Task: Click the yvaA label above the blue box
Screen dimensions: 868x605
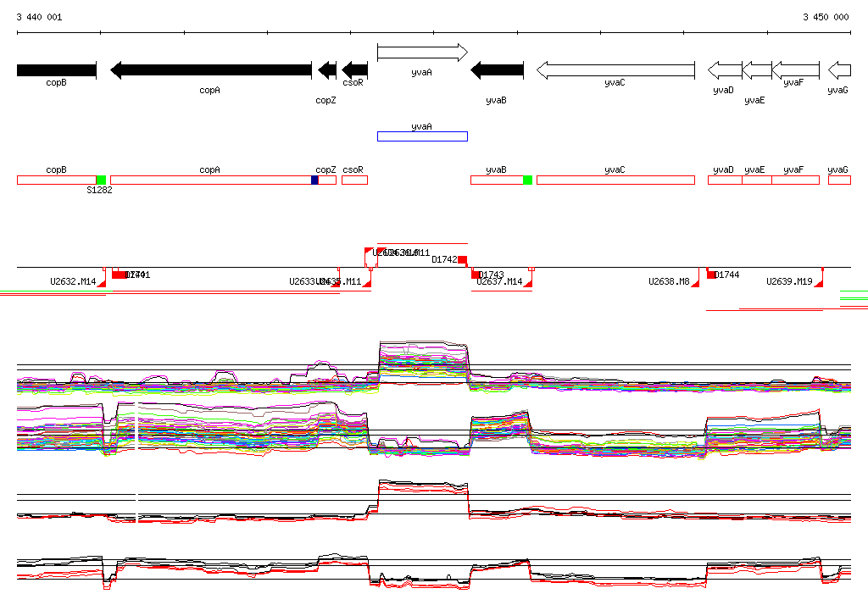Action: pos(422,126)
